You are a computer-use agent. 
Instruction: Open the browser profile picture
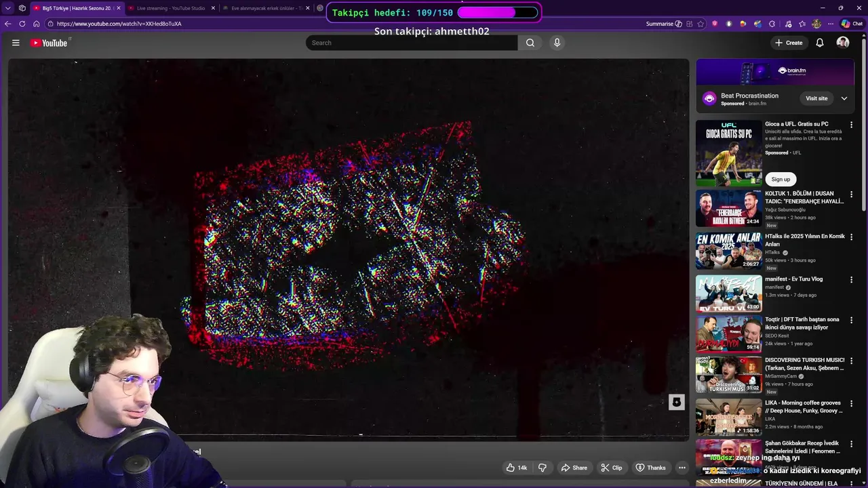point(816,24)
